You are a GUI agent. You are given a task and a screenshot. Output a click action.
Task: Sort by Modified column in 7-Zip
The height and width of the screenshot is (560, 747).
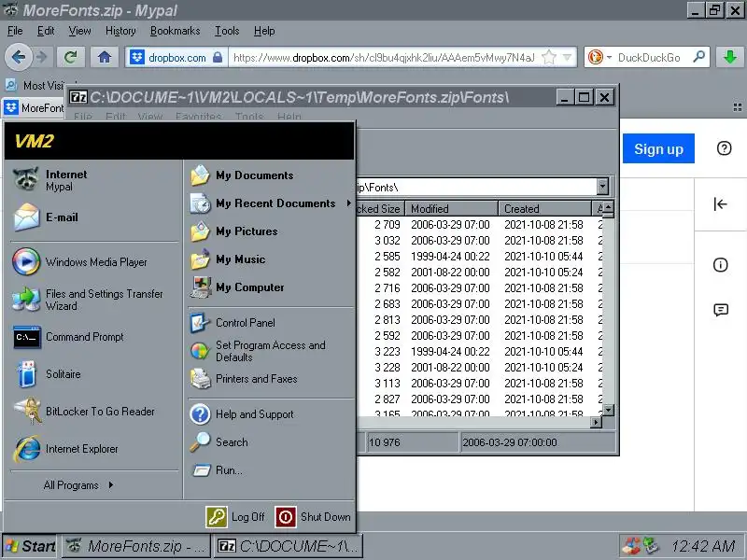(452, 208)
